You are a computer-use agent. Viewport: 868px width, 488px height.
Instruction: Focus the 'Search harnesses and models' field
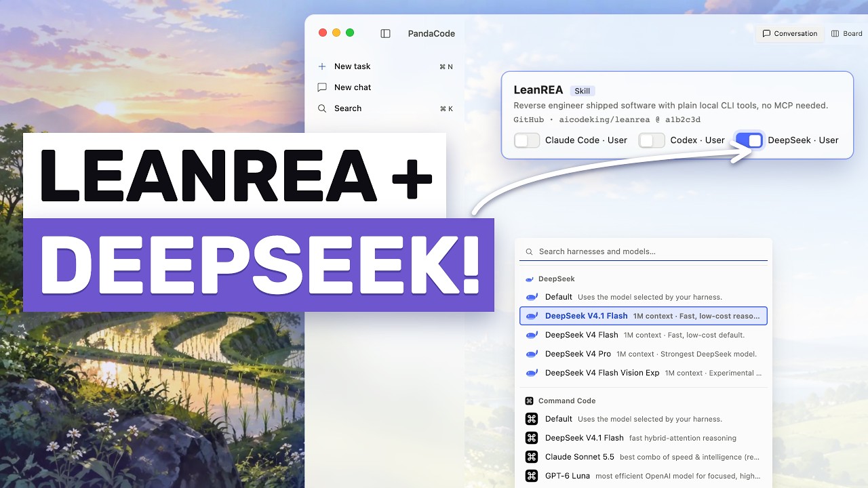(x=644, y=251)
